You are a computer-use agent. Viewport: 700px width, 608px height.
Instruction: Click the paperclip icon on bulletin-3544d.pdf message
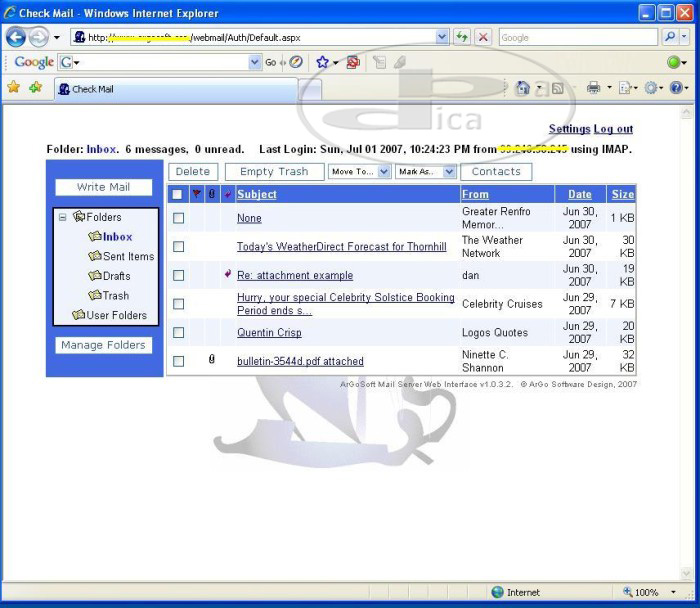click(211, 360)
